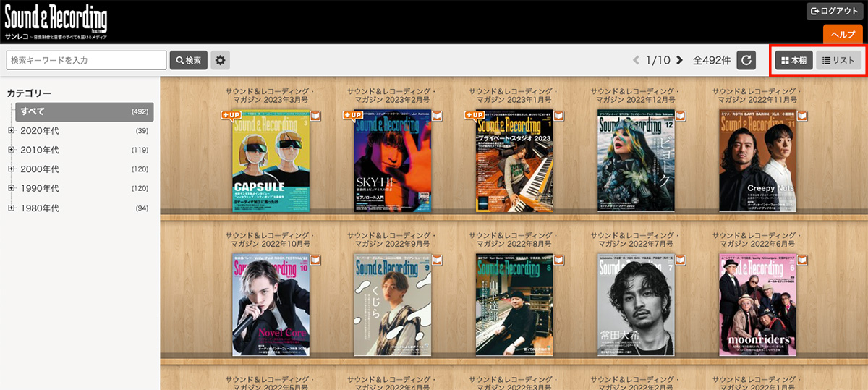This screenshot has width=868, height=390.
Task: Expand the 2020年代 category
Action: 11,130
